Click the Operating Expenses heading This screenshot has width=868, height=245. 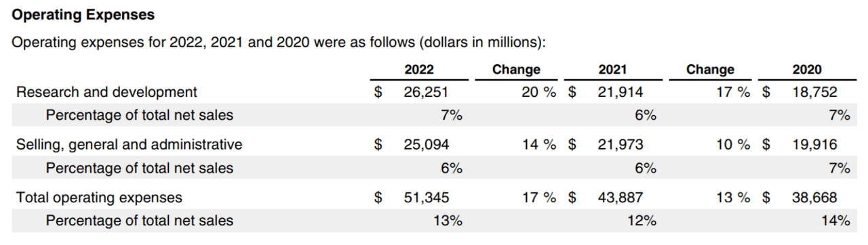83,14
